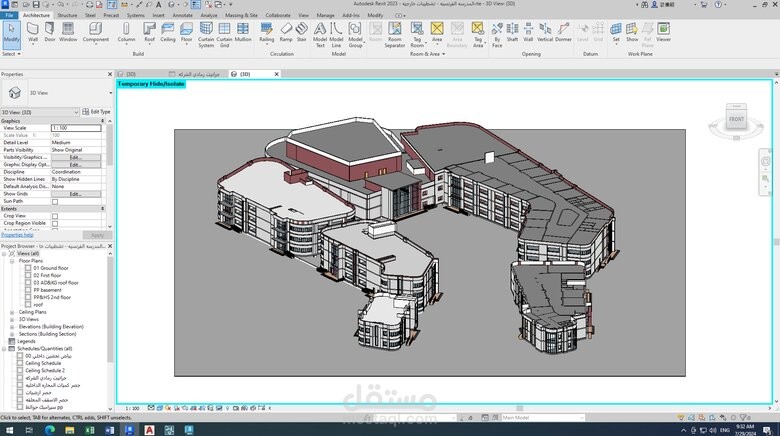The width and height of the screenshot is (780, 436).
Task: Toggle the Crop Region Visible checkbox
Action: coord(55,223)
